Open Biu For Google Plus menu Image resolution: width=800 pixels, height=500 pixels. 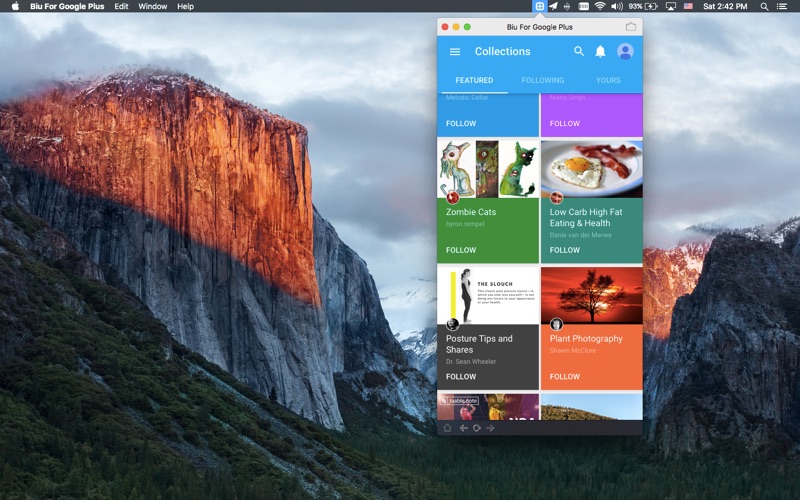click(67, 6)
